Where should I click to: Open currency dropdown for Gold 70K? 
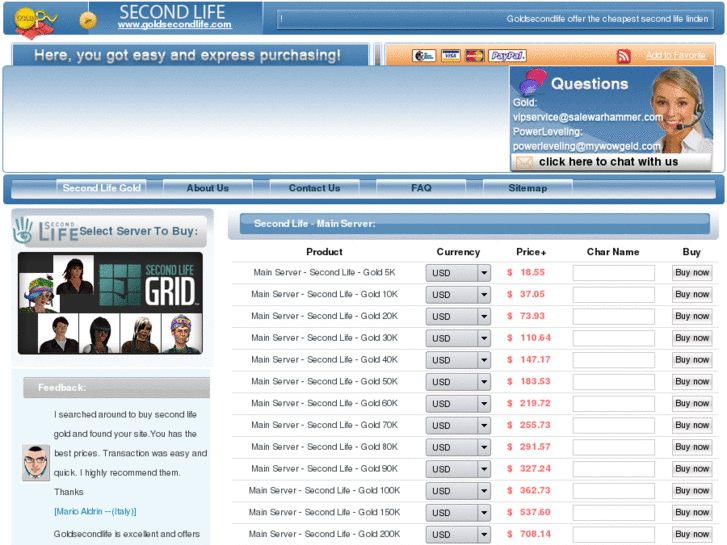coord(458,426)
